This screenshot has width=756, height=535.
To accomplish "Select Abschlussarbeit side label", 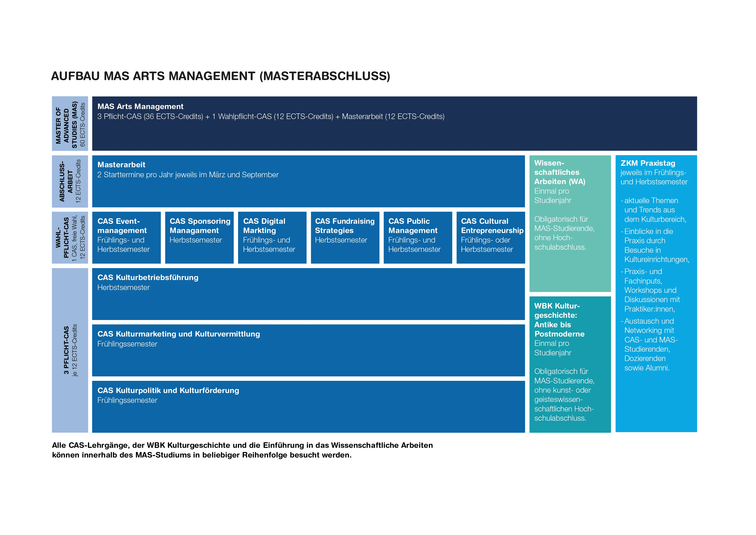I will [x=70, y=182].
